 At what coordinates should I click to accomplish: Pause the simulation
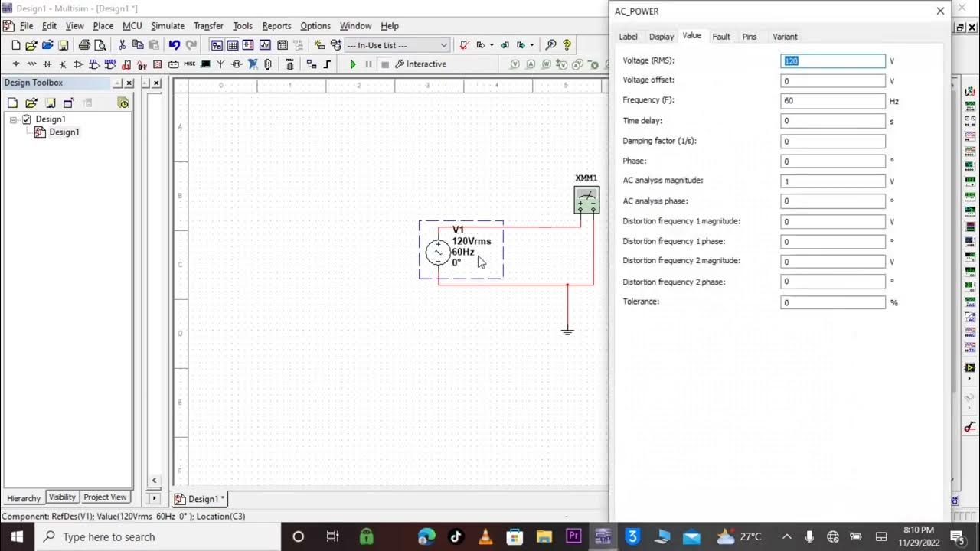coord(368,64)
